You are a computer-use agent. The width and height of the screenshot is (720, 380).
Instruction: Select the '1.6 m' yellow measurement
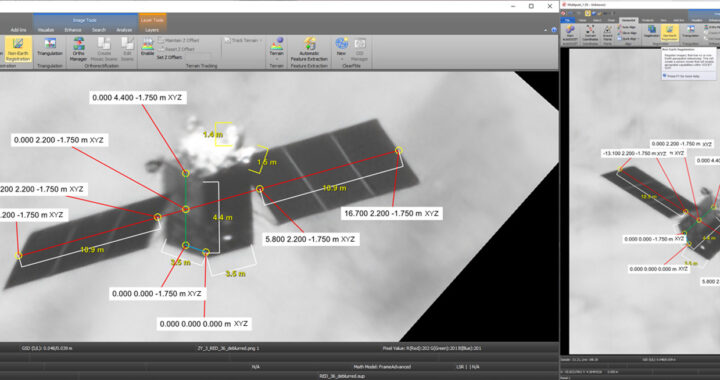pos(267,162)
